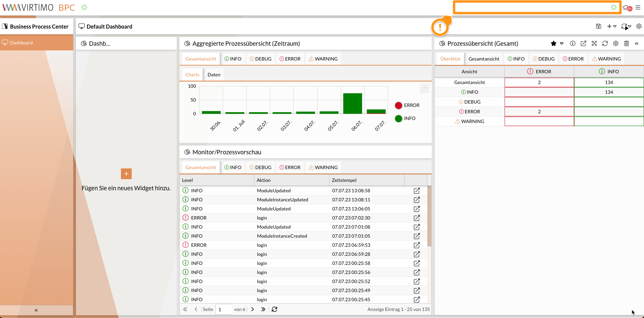Expand the add-widget dropdown arrow
Viewport: 644px width, 318px height.
point(615,26)
